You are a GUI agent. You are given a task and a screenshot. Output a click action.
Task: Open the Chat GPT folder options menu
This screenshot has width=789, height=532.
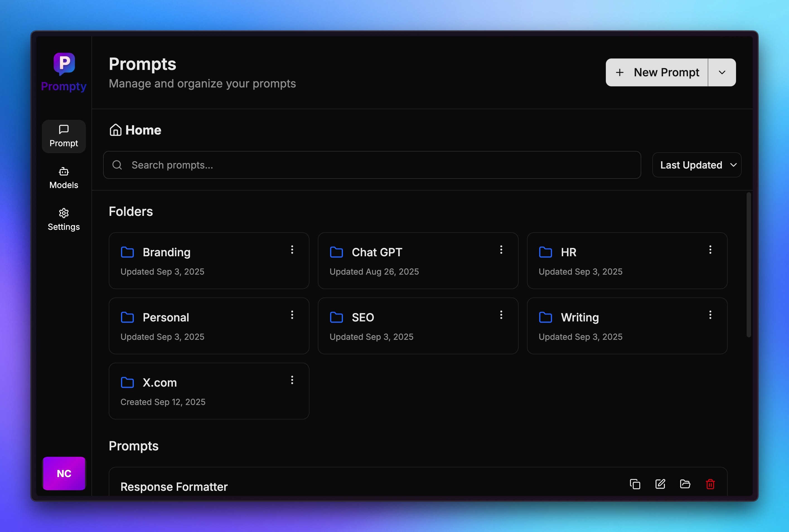pyautogui.click(x=501, y=250)
